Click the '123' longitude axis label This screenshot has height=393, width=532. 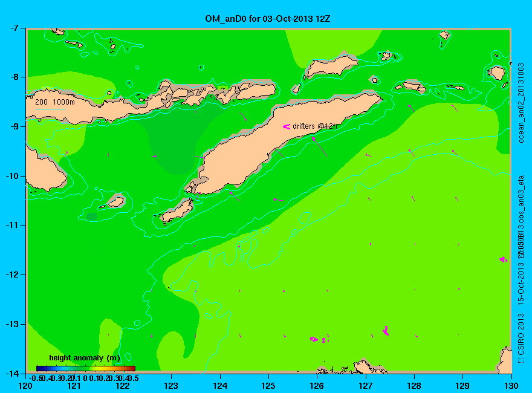pyautogui.click(x=171, y=386)
